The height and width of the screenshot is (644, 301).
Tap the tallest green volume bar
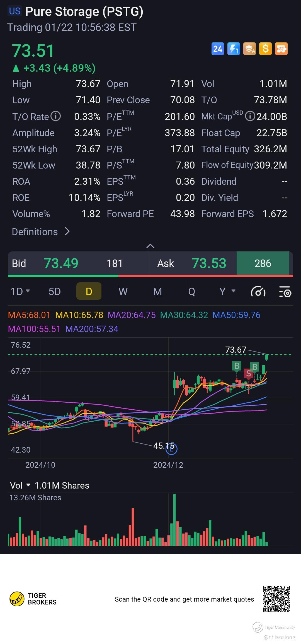point(174,520)
